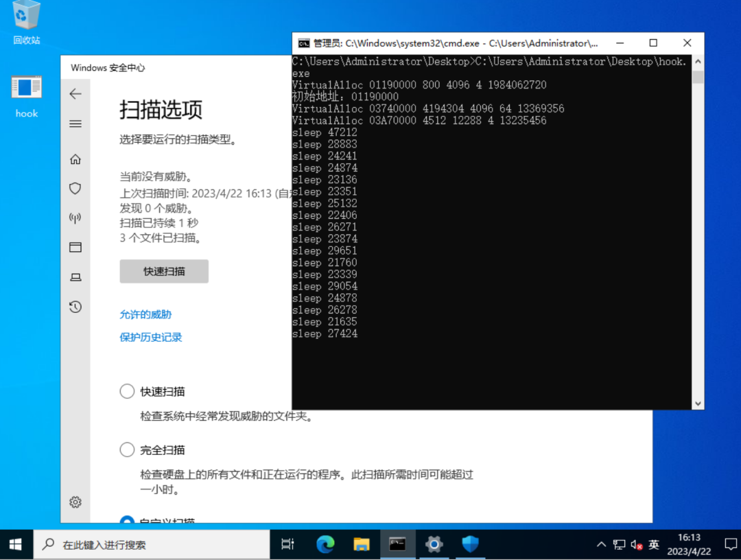Image resolution: width=741 pixels, height=560 pixels.
Task: Click 'sleep 27424' line in cmd
Action: [x=325, y=334]
